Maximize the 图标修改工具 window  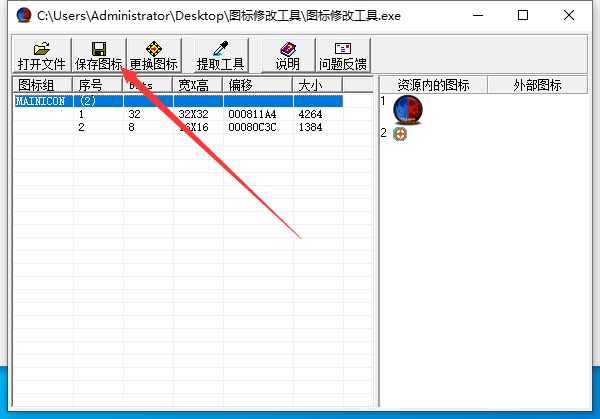pyautogui.click(x=524, y=16)
